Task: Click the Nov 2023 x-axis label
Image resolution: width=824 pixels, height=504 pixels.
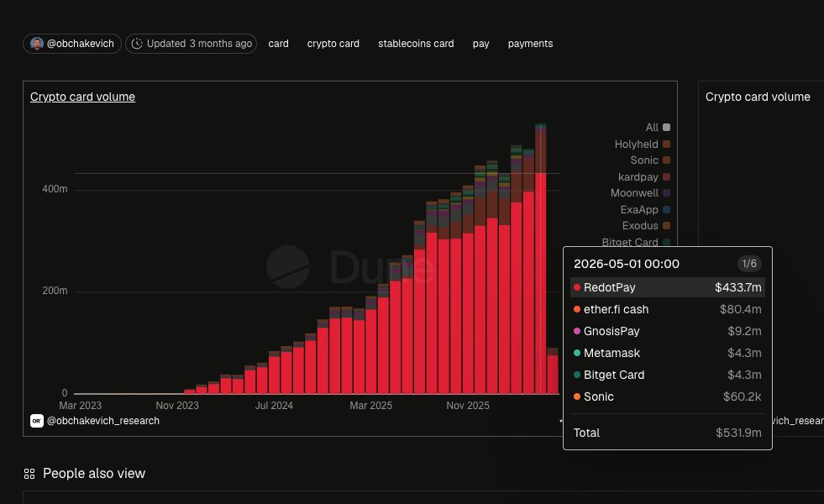Action: 177,405
